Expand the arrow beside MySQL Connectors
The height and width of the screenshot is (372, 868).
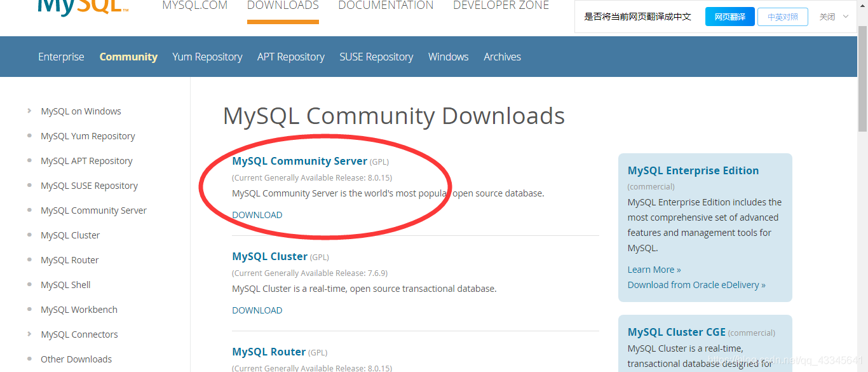coord(30,334)
